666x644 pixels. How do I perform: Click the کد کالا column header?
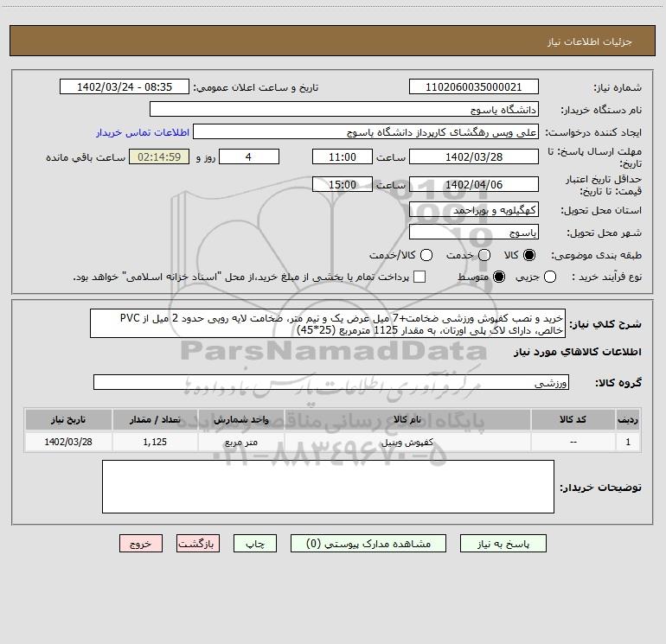pos(573,419)
